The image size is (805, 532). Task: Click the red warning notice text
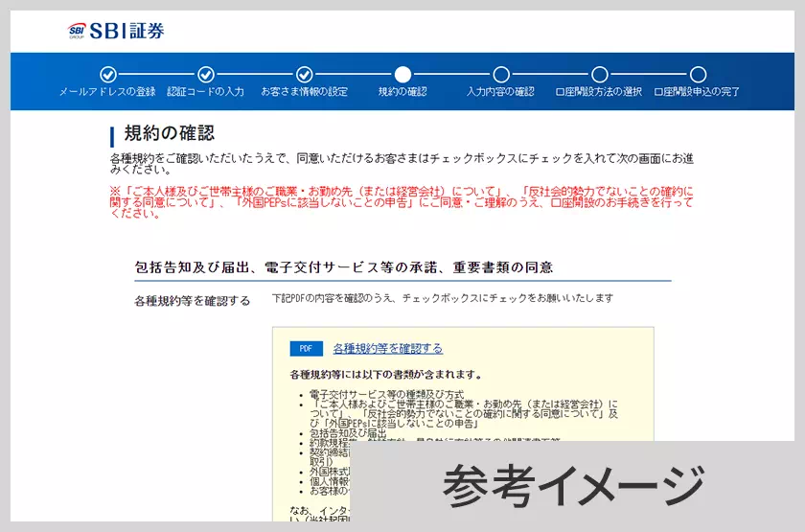click(x=401, y=202)
